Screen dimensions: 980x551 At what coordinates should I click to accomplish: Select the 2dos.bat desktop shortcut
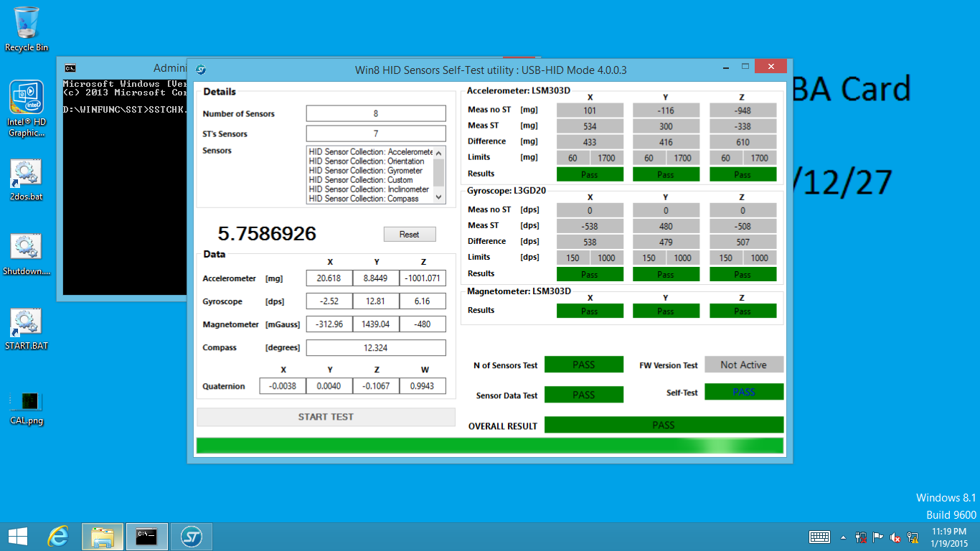tap(27, 180)
